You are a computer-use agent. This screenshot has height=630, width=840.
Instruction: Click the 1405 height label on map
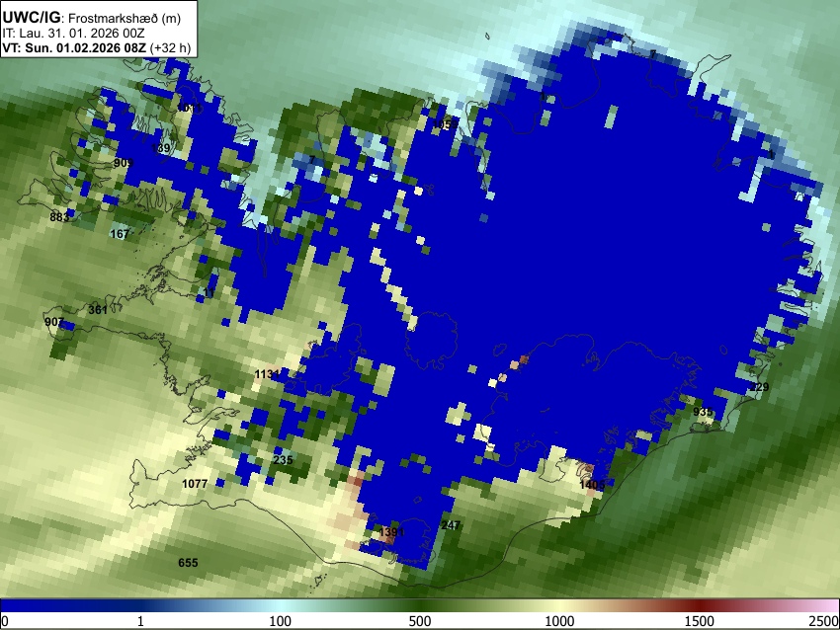(592, 485)
